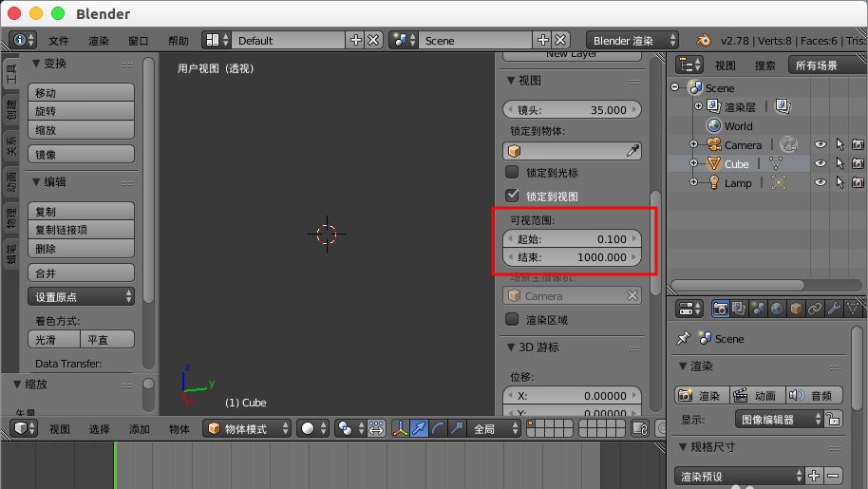Click the eyedropper in the lock-to-object field
Viewport: 868px width, 489px height.
(632, 151)
